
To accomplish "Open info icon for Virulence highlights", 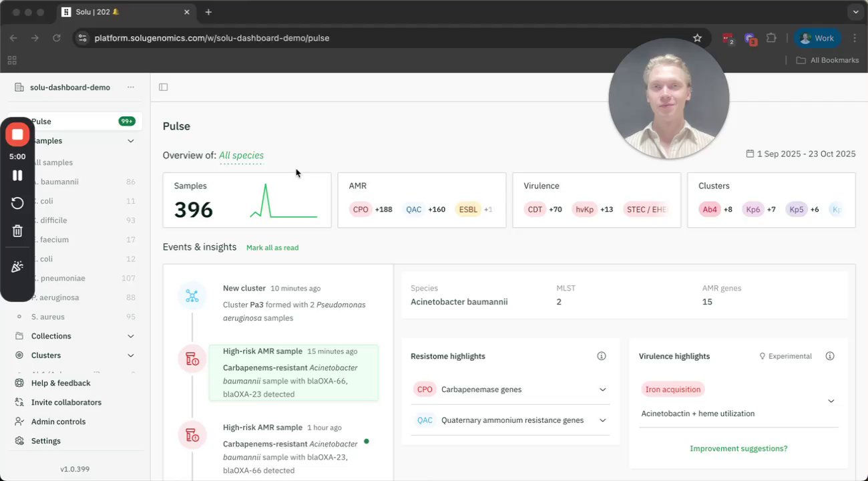I will tap(830, 356).
